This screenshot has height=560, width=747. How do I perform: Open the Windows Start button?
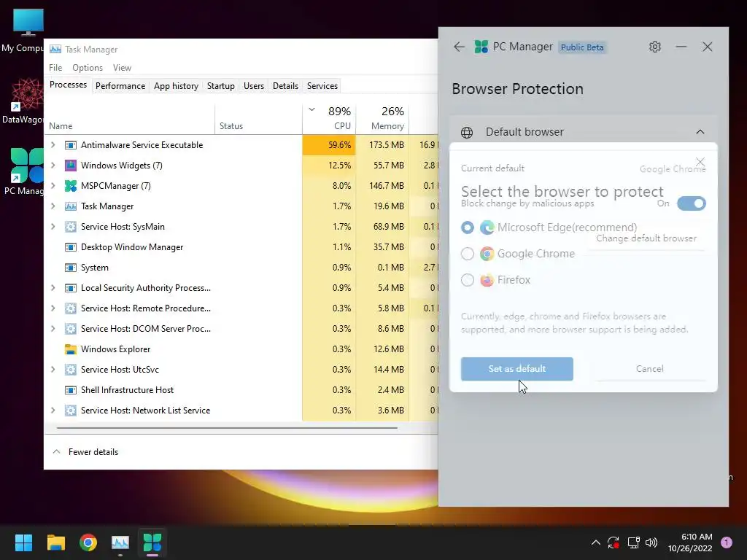[x=23, y=542]
